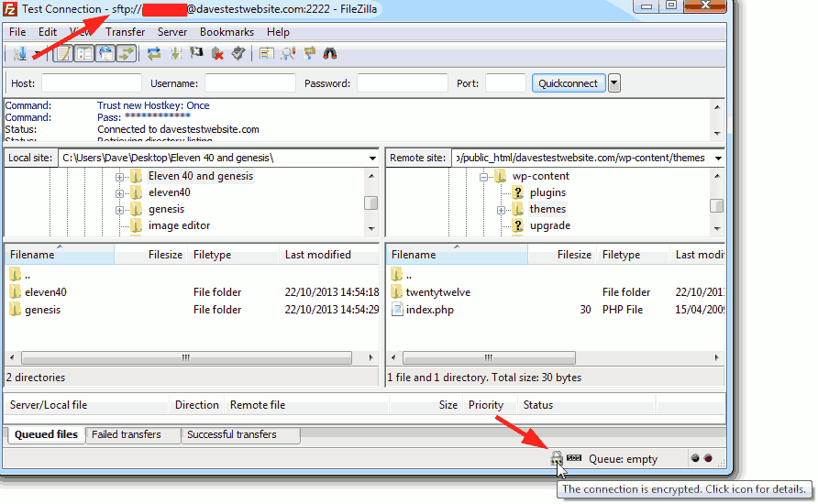Click the Port input field
This screenshot has height=504, width=818.
tap(505, 82)
